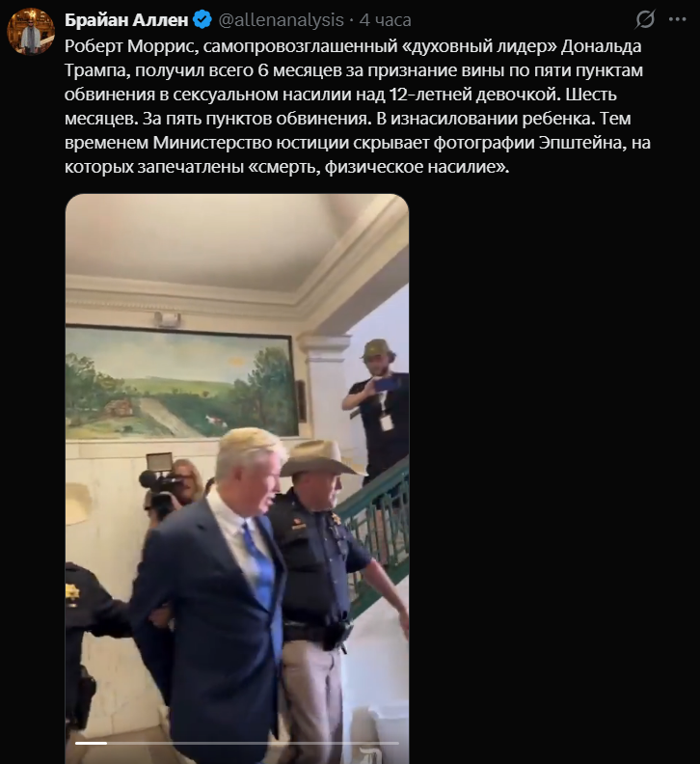Play the embedded courthouse video
This screenshot has height=764, width=700.
click(237, 478)
